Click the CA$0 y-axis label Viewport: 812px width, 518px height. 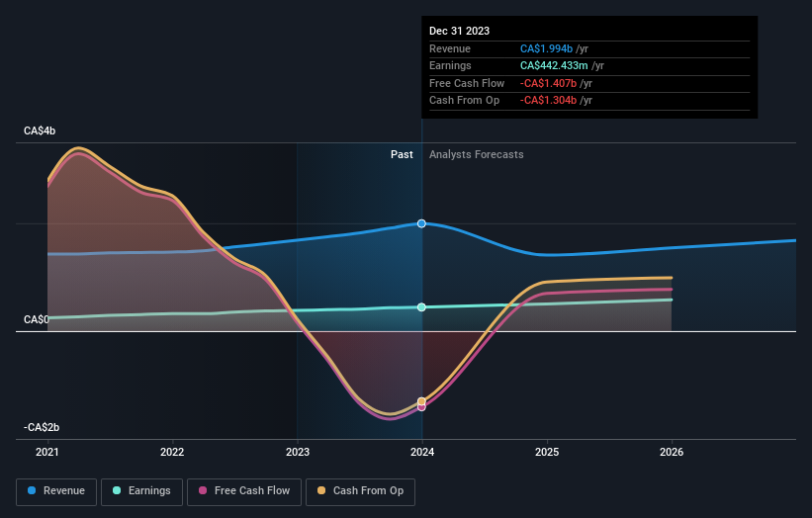click(36, 319)
